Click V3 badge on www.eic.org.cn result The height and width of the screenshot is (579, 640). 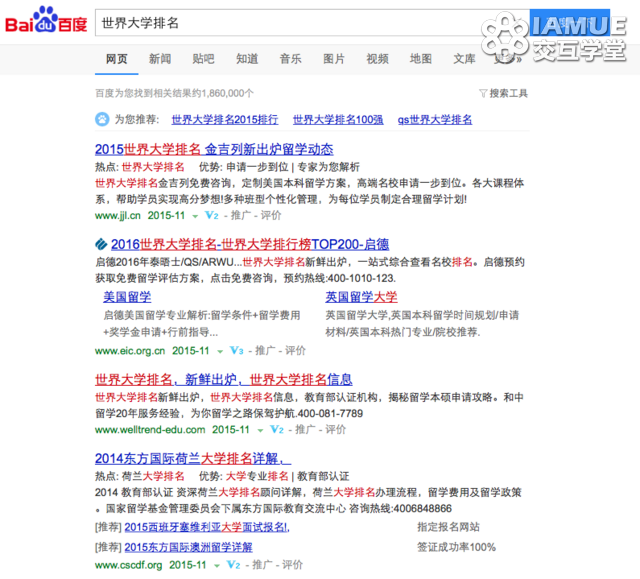(x=236, y=351)
